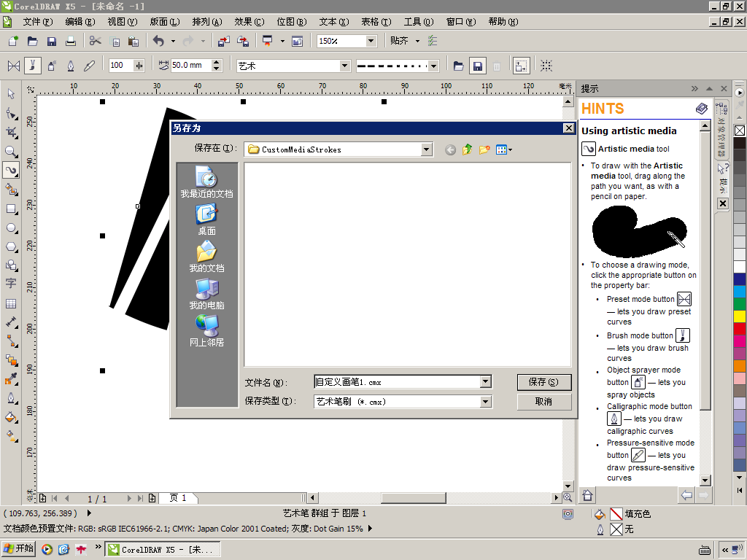Toggle Object sprayer mode on property bar
This screenshot has width=747, height=560.
[x=52, y=66]
